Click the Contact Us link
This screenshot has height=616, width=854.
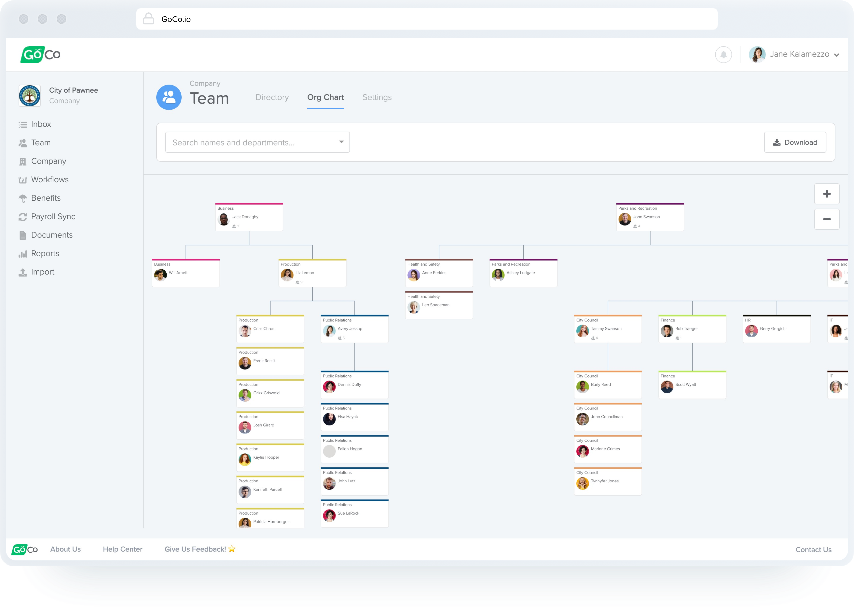[813, 549]
